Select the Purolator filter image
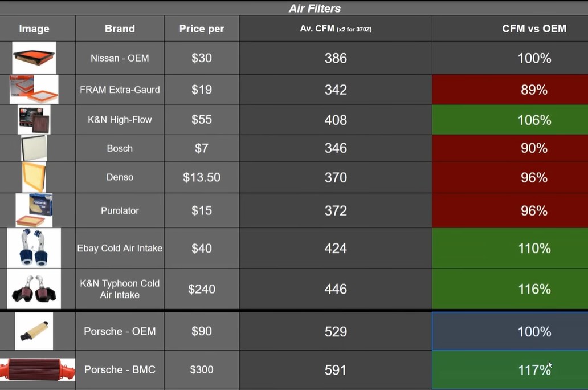Viewport: 588px width, 390px height. coord(34,210)
